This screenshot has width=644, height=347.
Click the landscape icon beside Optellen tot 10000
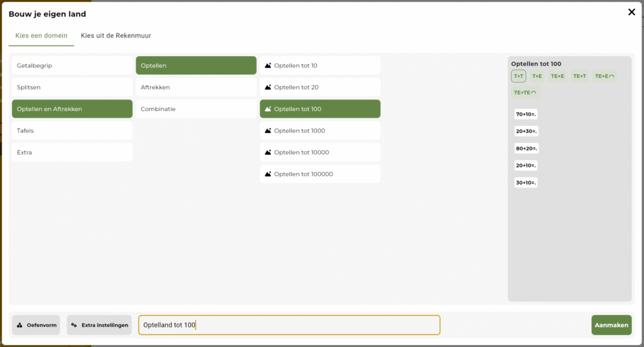pyautogui.click(x=268, y=152)
